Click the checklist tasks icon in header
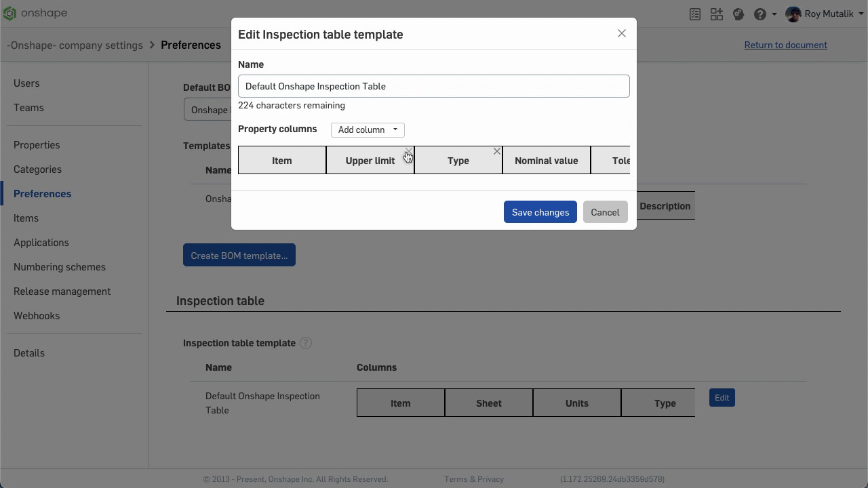 click(695, 14)
